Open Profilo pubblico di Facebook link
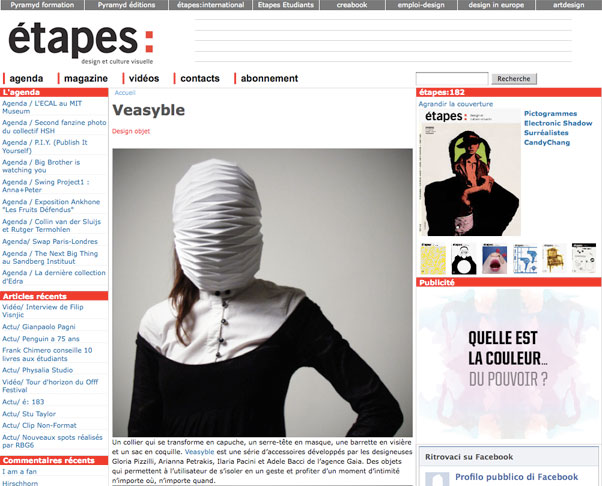This screenshot has height=486, width=602. click(x=516, y=477)
